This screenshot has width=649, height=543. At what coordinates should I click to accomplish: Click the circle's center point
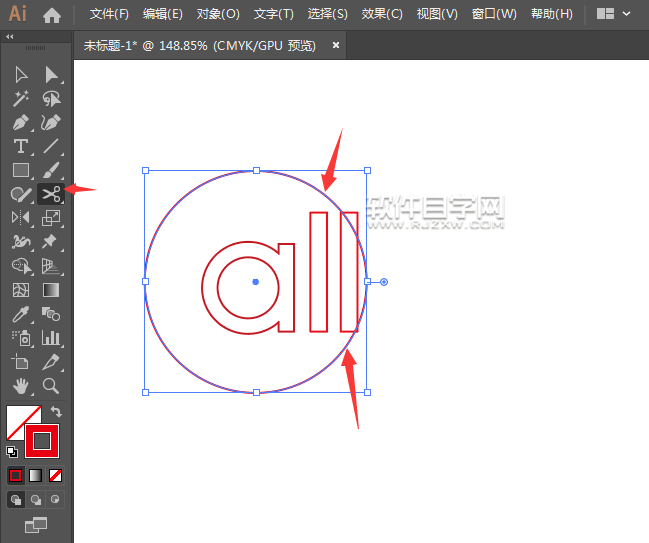pos(256,282)
